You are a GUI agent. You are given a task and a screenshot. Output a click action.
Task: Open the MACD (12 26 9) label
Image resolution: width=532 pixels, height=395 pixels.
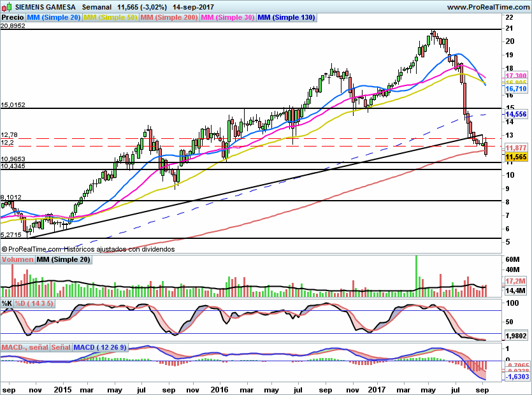[100, 347]
